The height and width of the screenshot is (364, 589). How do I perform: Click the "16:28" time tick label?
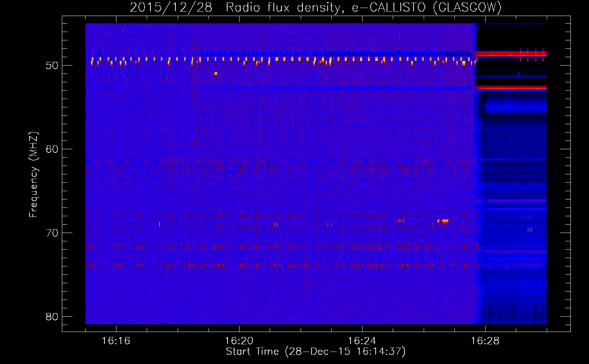click(485, 341)
